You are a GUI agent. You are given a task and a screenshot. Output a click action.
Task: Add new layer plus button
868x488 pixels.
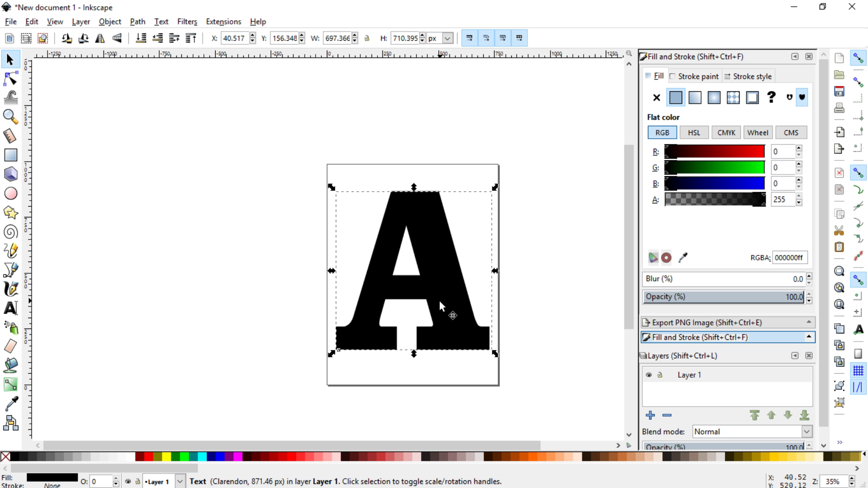650,415
